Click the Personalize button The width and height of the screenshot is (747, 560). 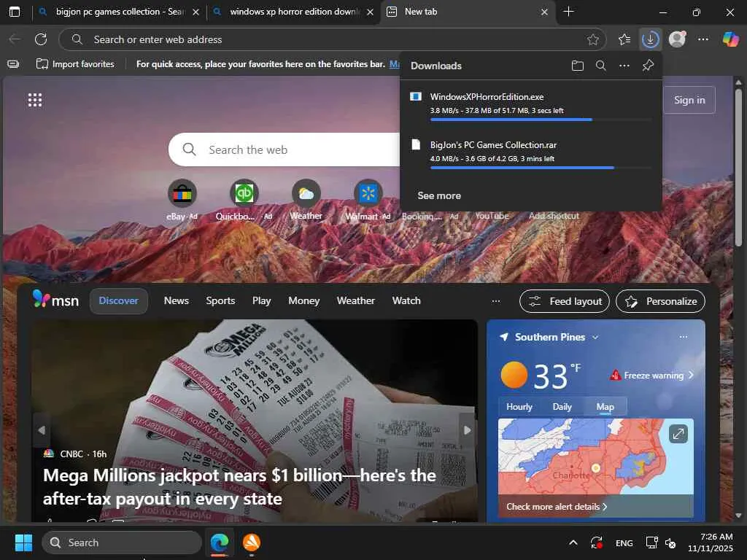tap(661, 301)
